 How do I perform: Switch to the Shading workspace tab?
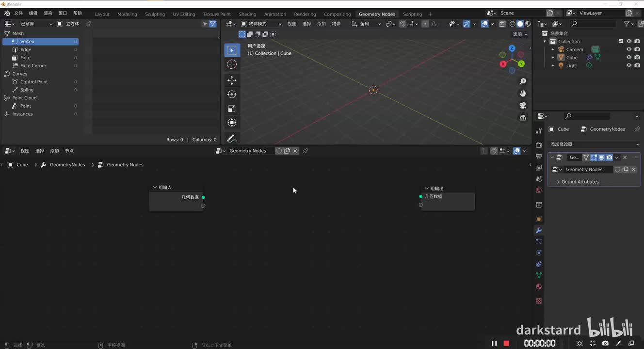point(247,14)
